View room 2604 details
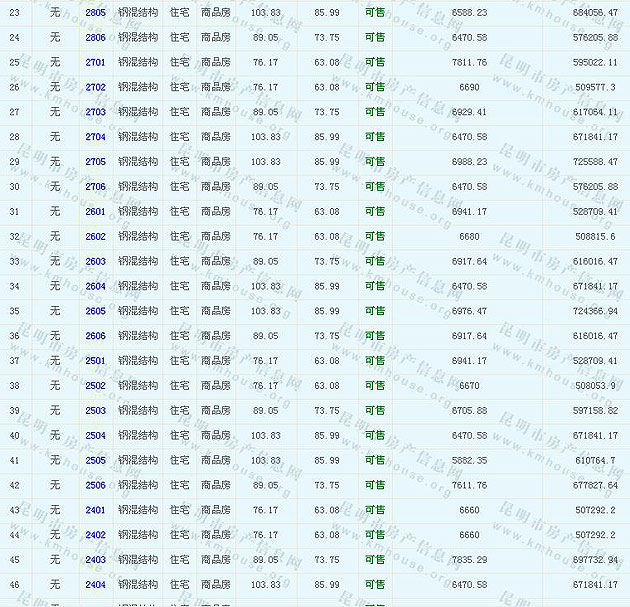Screen dimensions: 630x607 (x=95, y=287)
